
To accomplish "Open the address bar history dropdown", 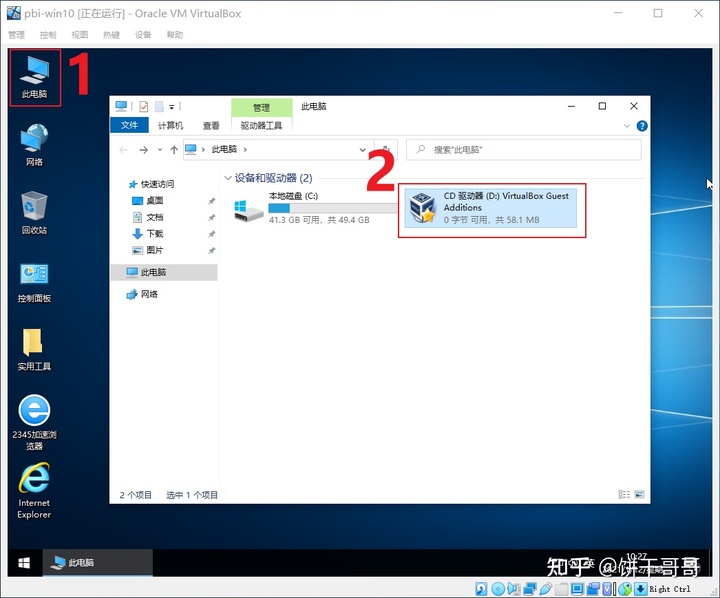I will [362, 150].
